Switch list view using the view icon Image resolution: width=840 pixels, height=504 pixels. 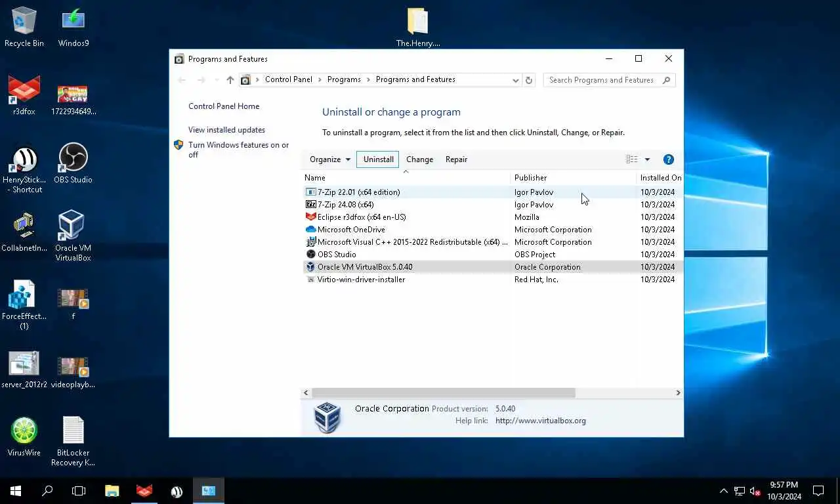(631, 159)
